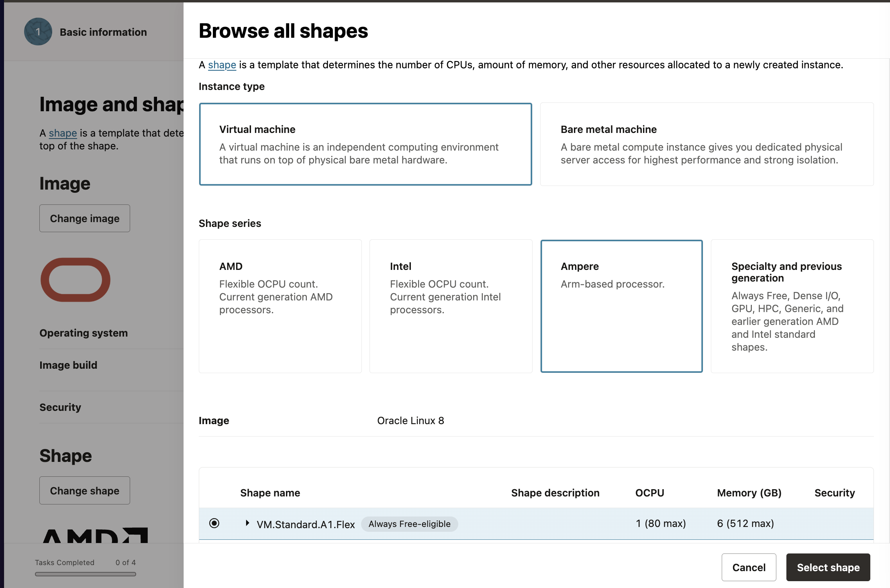
Task: Click the Change image button
Action: 85,218
